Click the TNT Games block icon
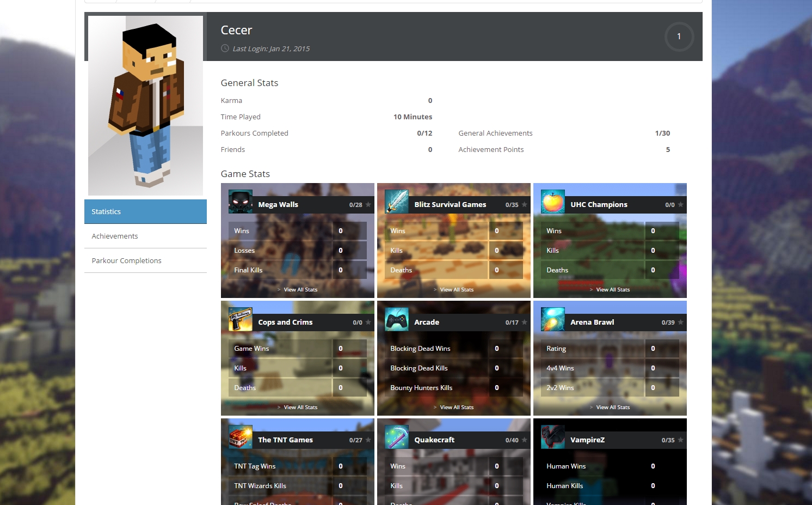 point(241,437)
